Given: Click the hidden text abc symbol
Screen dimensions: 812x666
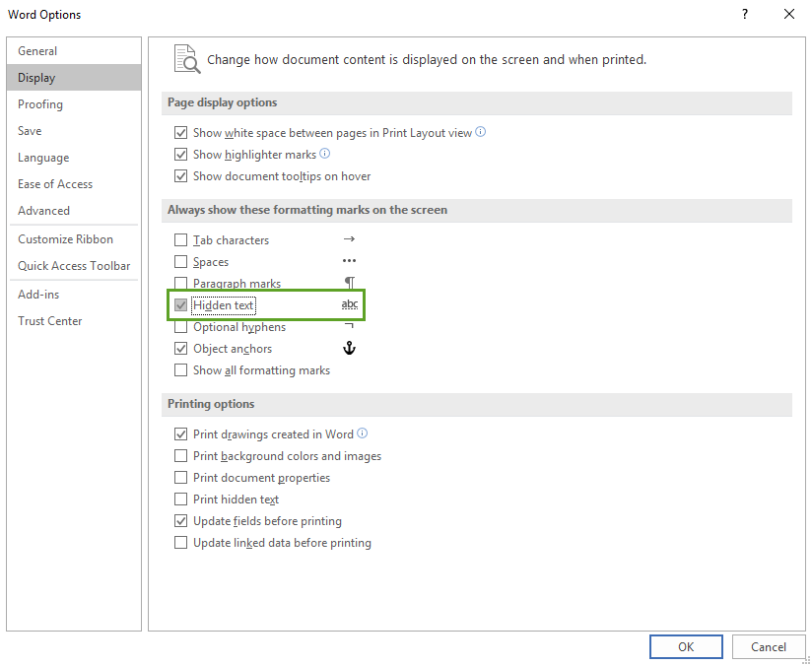Looking at the screenshot, I should (x=350, y=304).
